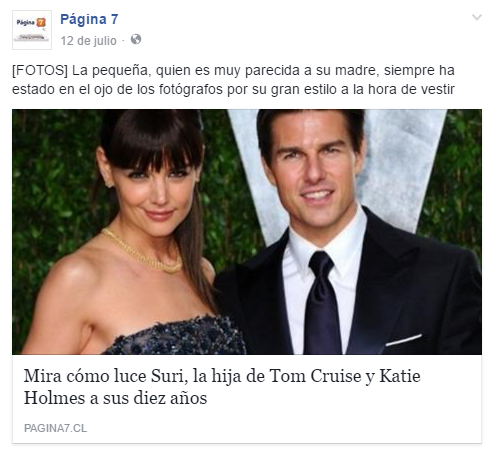The image size is (493, 455).
Task: Click the PAGINA7.CL source domain
Action: (55, 428)
